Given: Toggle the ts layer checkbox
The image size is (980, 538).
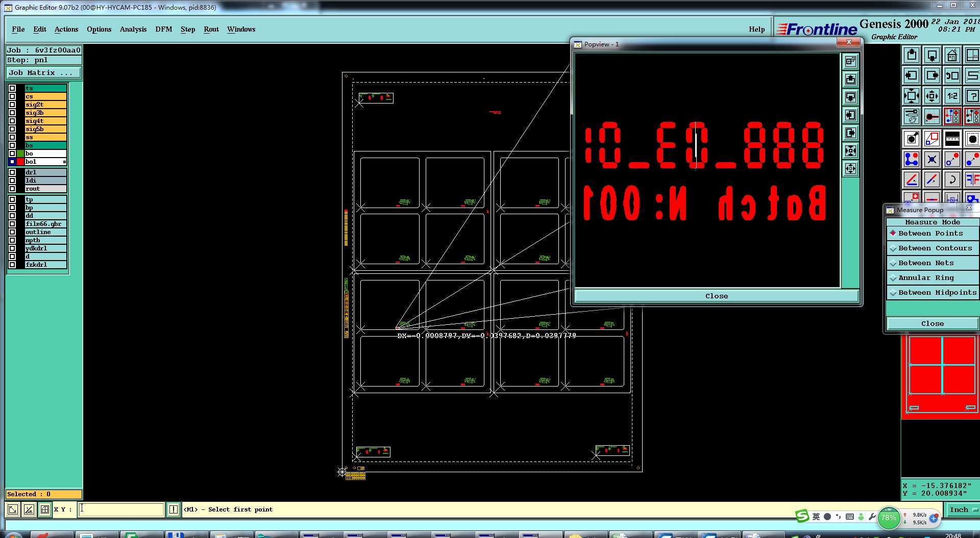Looking at the screenshot, I should coord(12,88).
